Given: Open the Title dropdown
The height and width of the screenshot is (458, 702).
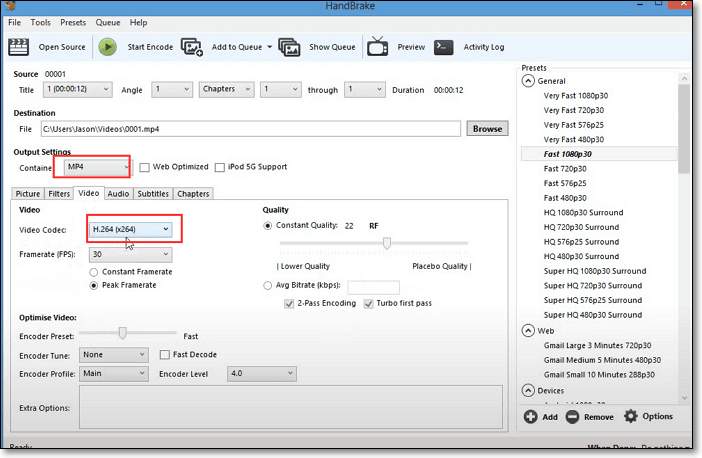Looking at the screenshot, I should [x=77, y=89].
